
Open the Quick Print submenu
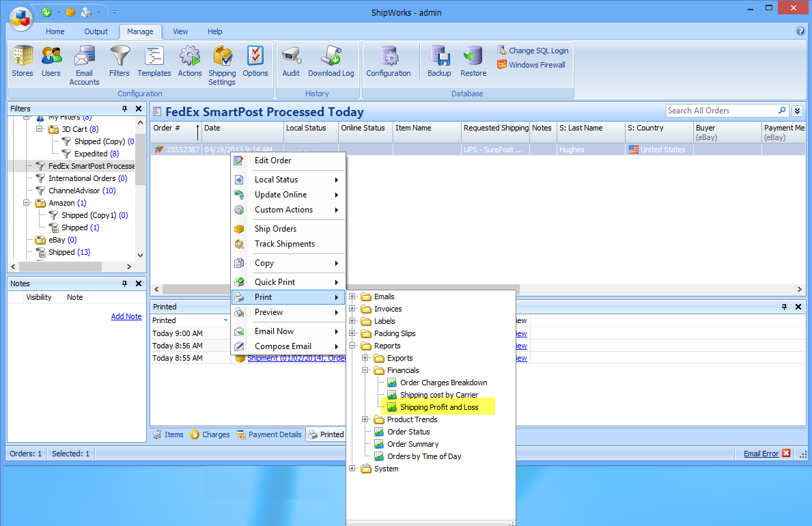click(x=288, y=282)
